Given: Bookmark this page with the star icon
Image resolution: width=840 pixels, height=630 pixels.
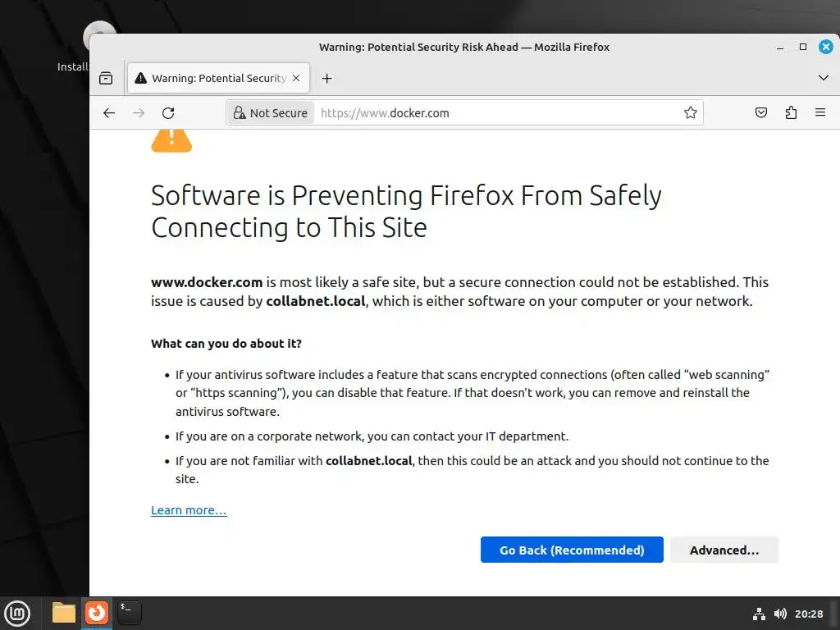Looking at the screenshot, I should (x=691, y=113).
